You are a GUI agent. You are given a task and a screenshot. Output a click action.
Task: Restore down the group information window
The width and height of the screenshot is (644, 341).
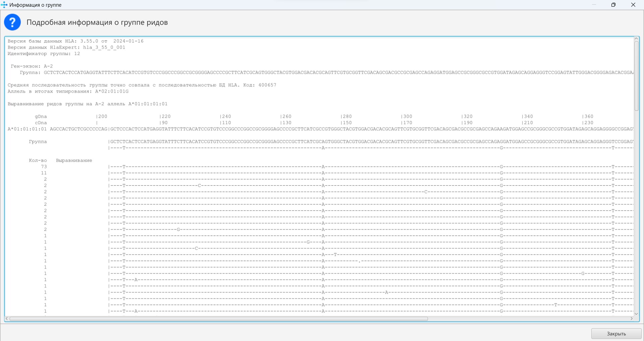(x=613, y=5)
